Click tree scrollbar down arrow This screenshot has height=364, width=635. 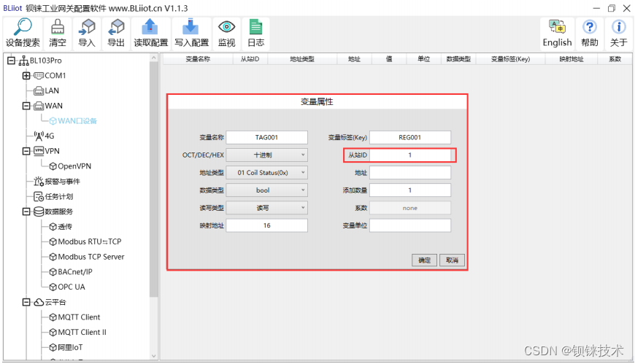(153, 356)
